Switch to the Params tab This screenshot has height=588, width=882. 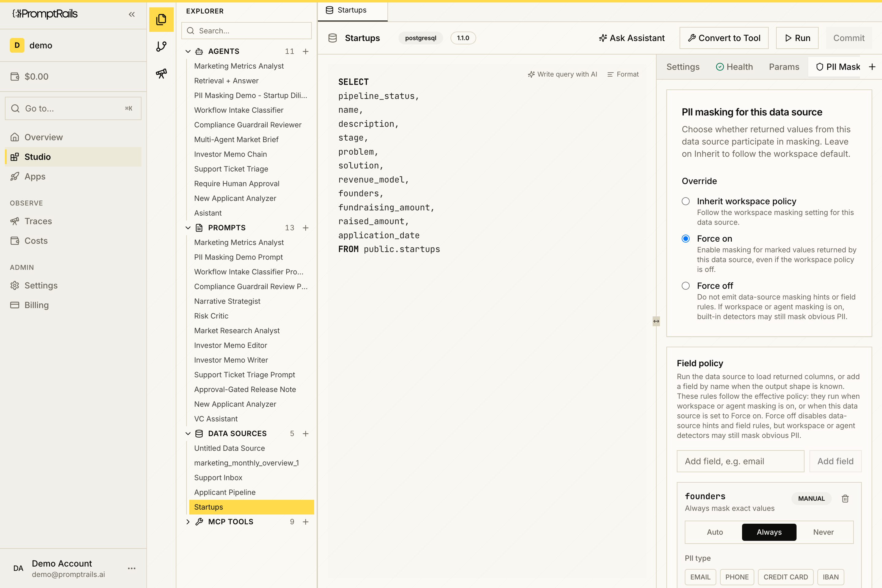point(784,67)
